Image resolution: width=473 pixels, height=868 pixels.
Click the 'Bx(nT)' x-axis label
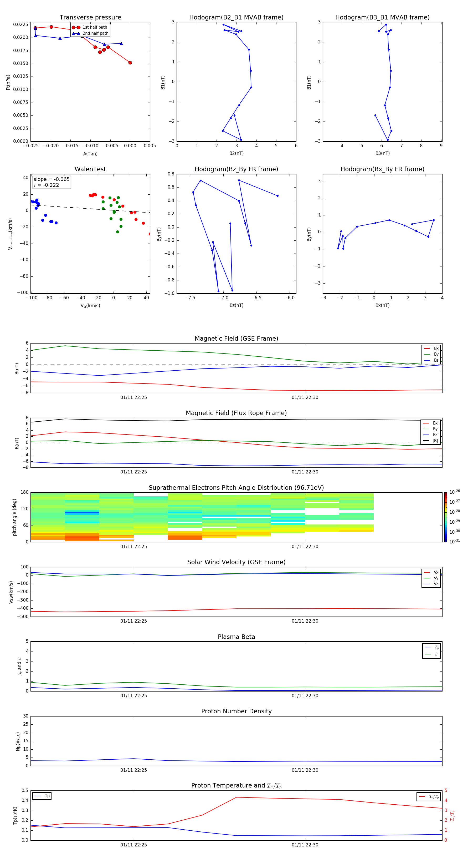tap(382, 305)
